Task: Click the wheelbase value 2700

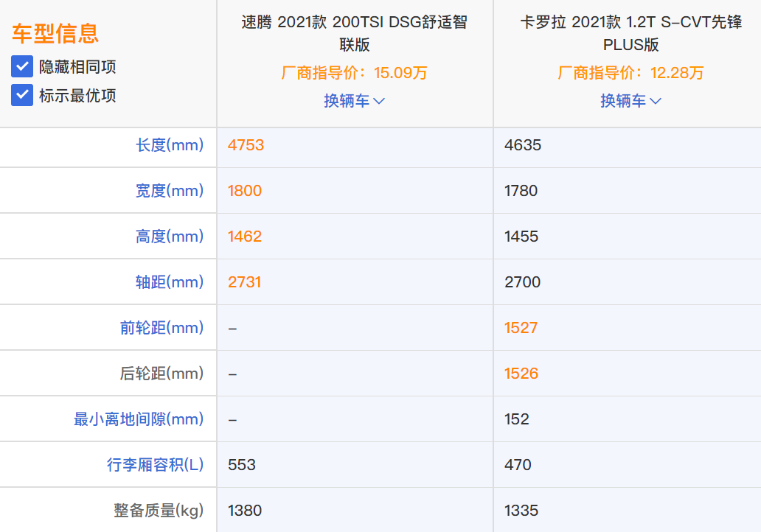Action: click(522, 281)
